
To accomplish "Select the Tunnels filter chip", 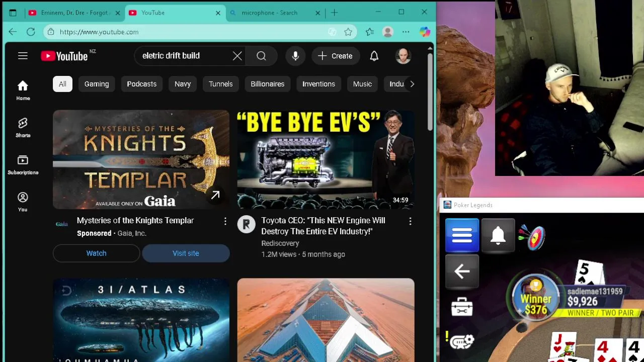I will pos(221,84).
